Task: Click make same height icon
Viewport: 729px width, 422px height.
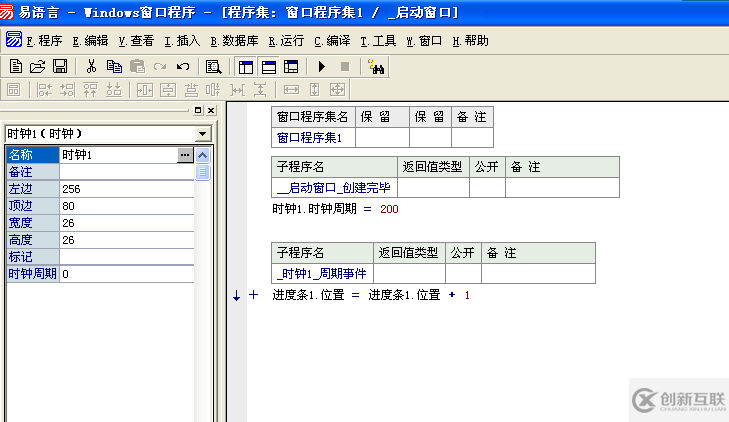Action: click(x=315, y=90)
